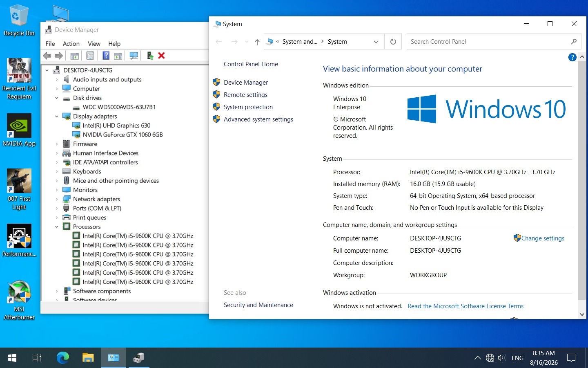Select the Performance desktop shortcut icon
This screenshot has height=368, width=588.
click(19, 240)
